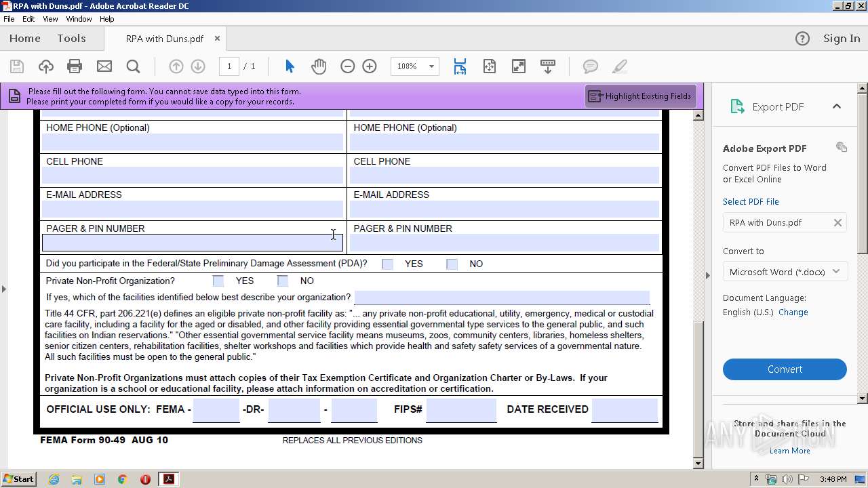Click the FIPS# input field
The width and height of the screenshot is (868, 488).
tap(462, 410)
